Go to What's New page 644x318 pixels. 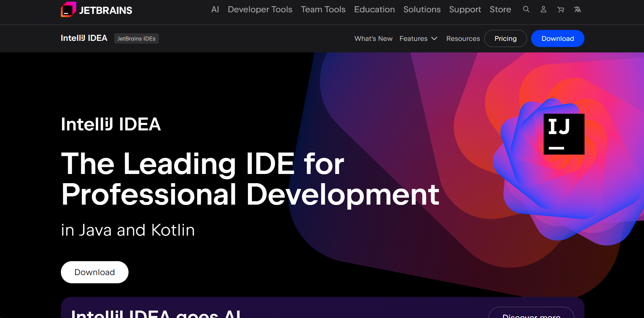tap(373, 38)
